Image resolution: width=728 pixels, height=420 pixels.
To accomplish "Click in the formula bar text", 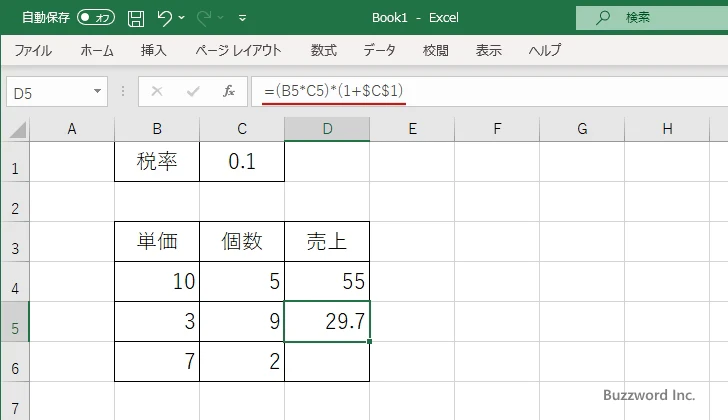I will coord(480,91).
